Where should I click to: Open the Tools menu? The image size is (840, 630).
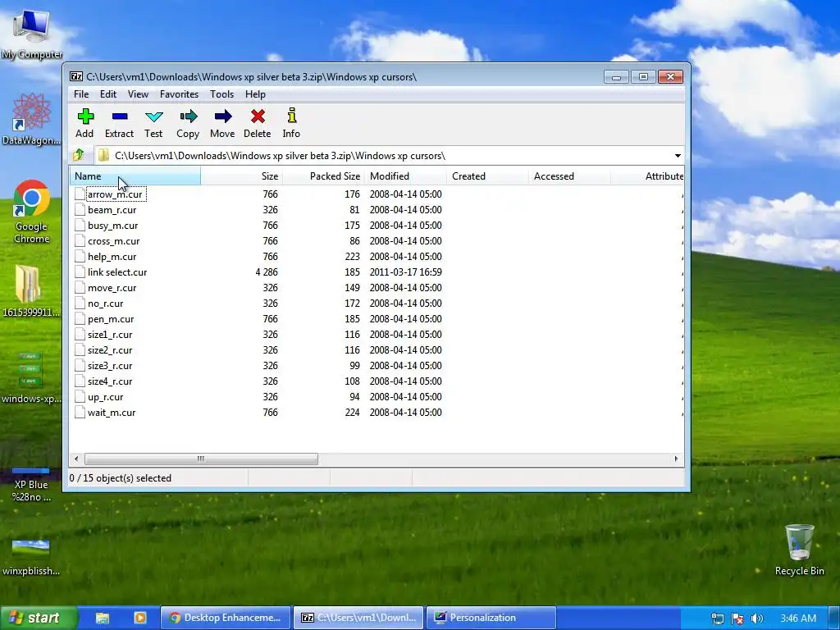221,94
